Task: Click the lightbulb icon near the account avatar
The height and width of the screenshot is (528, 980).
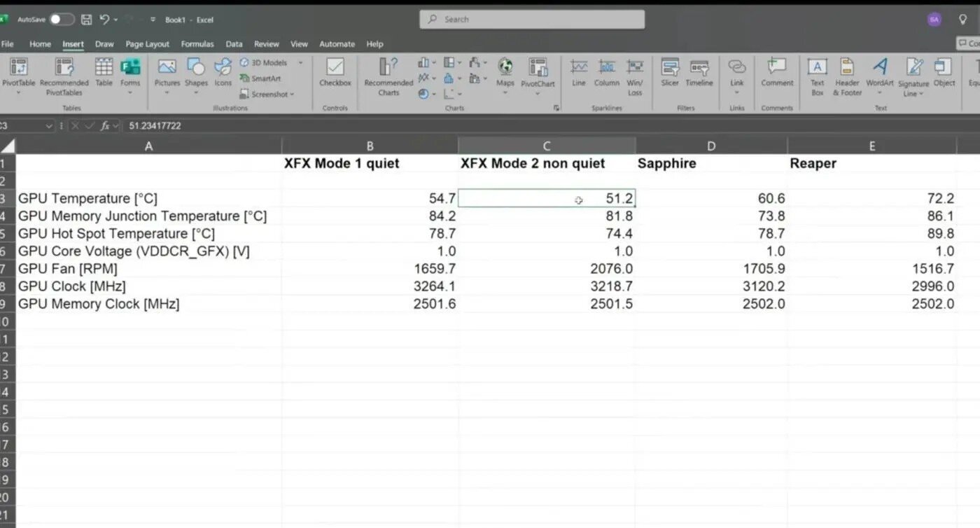Action: coord(963,20)
